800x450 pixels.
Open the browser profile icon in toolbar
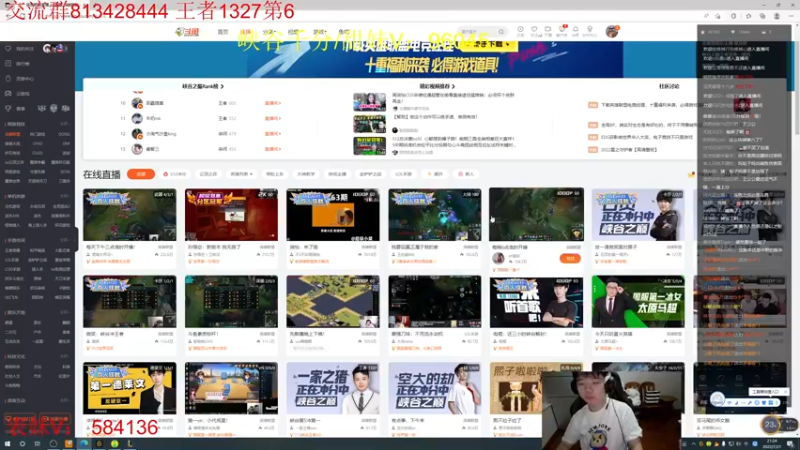777,16
